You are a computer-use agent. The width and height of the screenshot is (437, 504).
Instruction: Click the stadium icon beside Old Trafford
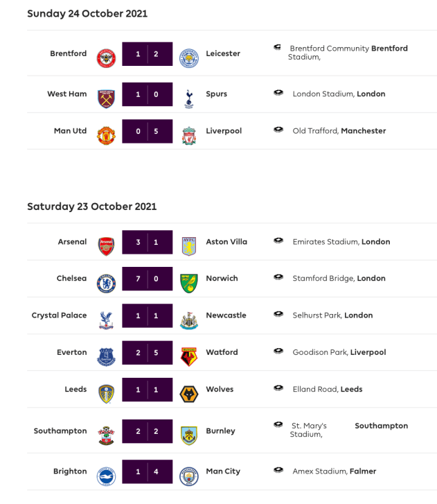[278, 130]
